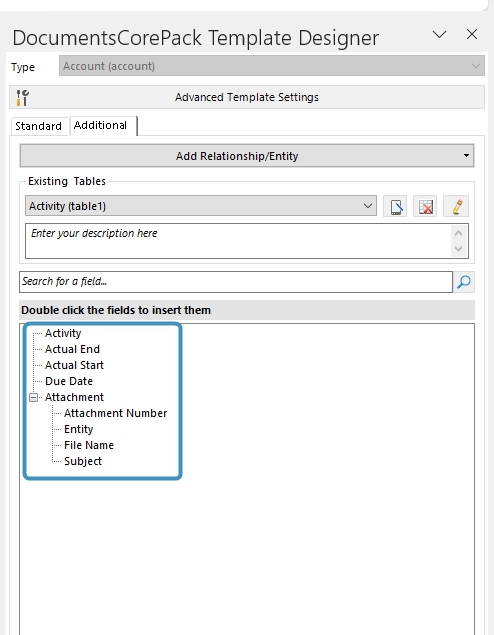Select the Activity field in tree
Viewport: 494px width, 635px height.
coord(63,333)
